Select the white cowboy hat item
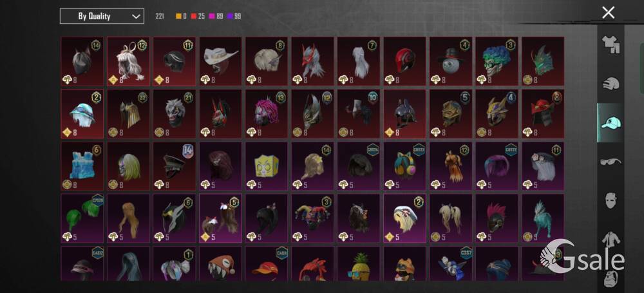 (220, 61)
